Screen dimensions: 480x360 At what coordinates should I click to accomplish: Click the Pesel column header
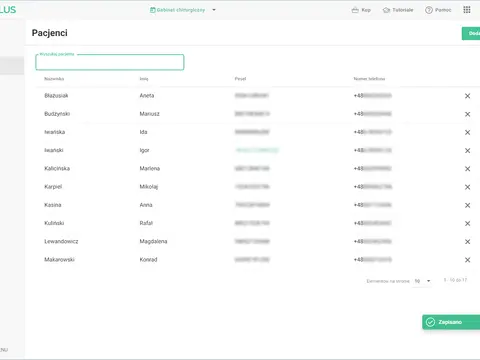pos(240,79)
